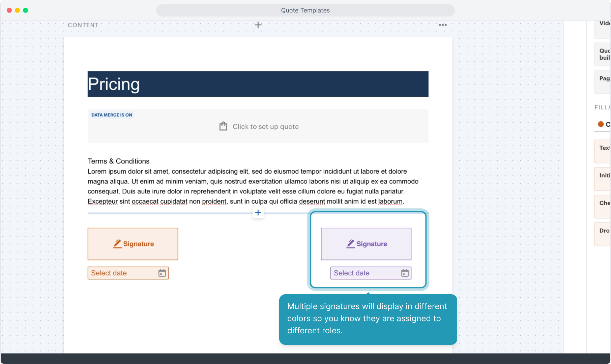The image size is (611, 364).
Task: Click the pen icon in the orange Signature field
Action: point(117,244)
